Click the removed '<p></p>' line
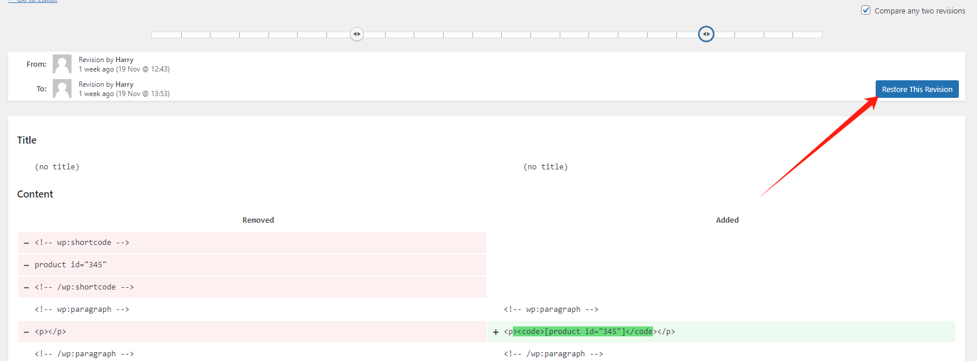This screenshot has width=980, height=361. click(252, 332)
